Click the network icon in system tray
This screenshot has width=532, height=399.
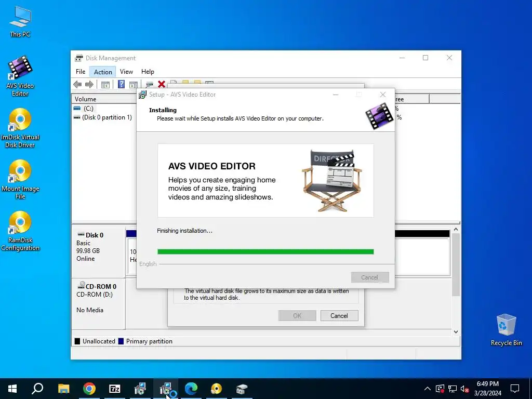coord(453,389)
